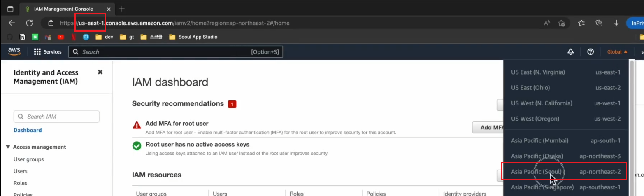Click the InPrivate indicator button

coord(635,23)
